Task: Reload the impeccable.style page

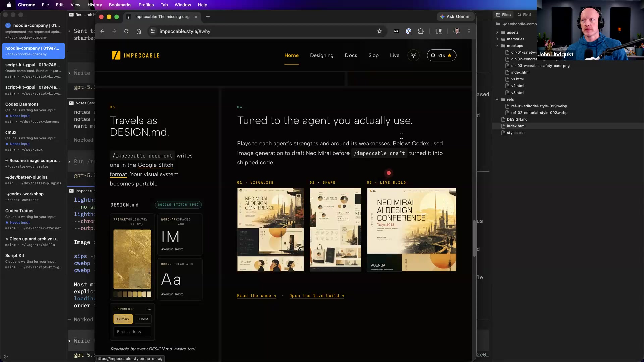Action: point(126,31)
